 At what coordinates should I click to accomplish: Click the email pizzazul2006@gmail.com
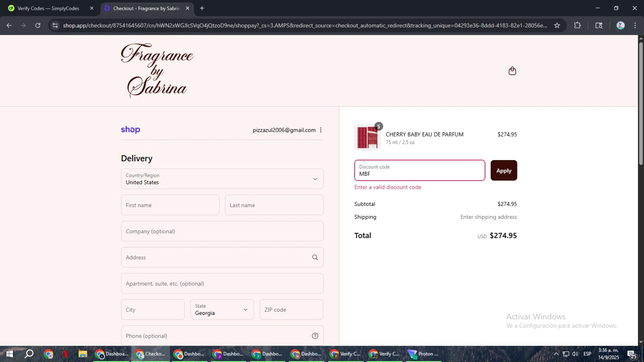(x=284, y=130)
